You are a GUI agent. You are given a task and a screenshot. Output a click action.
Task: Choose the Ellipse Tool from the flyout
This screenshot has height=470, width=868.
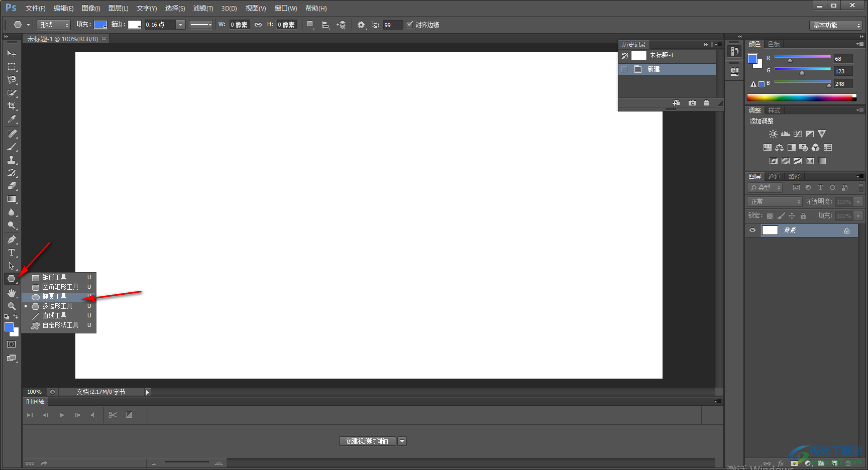pos(59,297)
